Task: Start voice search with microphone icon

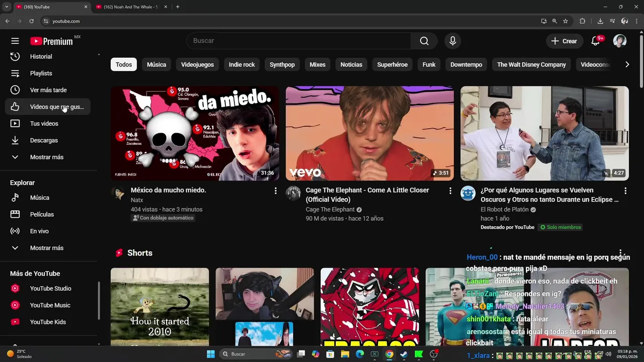Action: pos(452,41)
